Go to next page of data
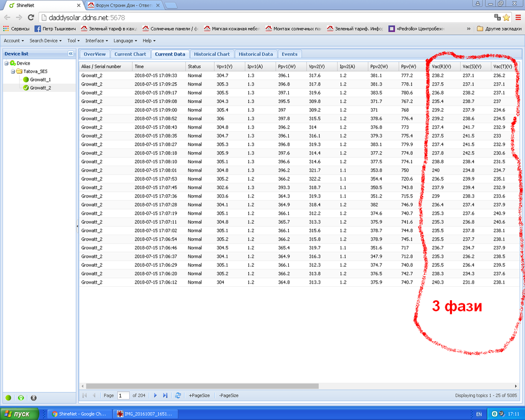Screen dimensions: 525x420 pyautogui.click(x=155, y=395)
